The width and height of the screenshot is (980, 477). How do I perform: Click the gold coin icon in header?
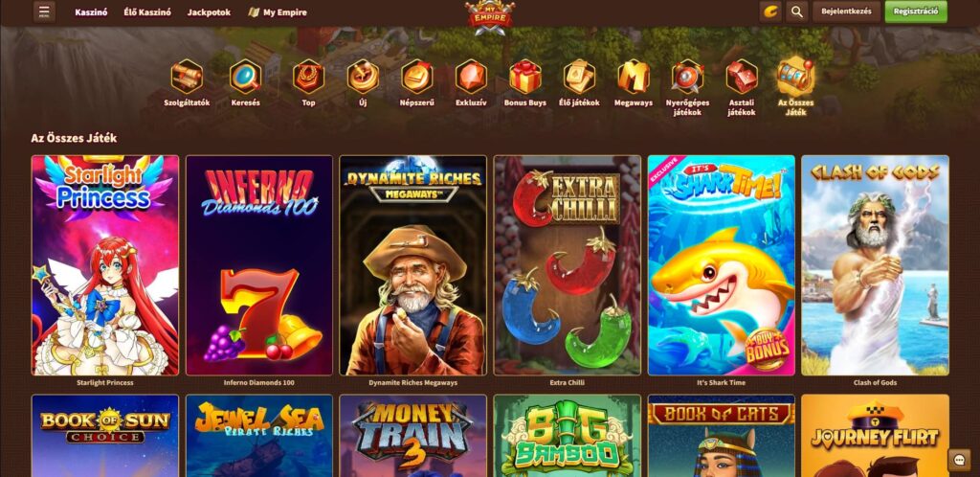[770, 11]
